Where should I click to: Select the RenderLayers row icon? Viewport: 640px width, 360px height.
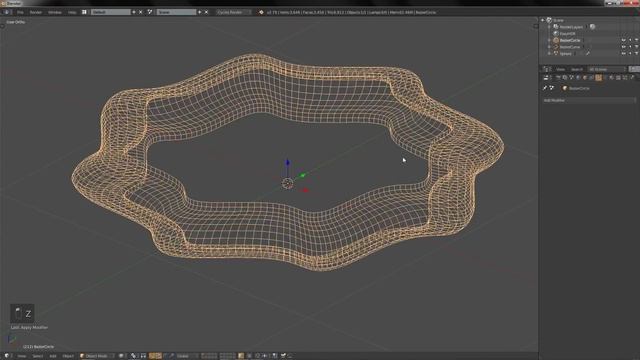[x=556, y=27]
